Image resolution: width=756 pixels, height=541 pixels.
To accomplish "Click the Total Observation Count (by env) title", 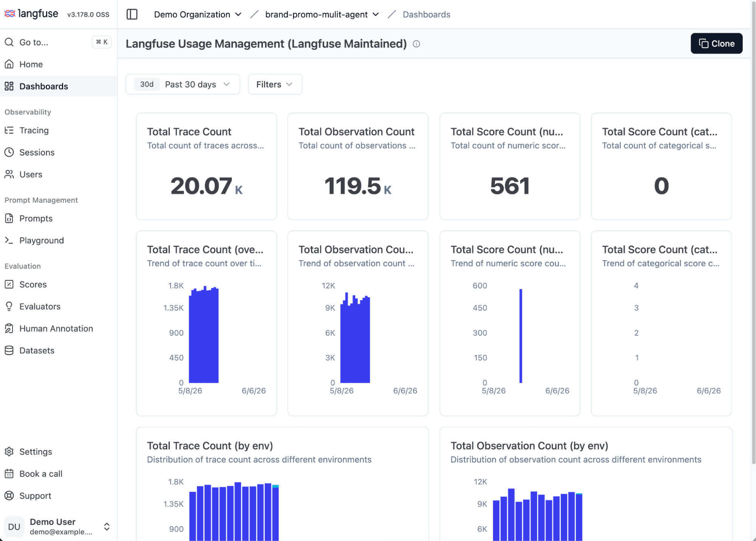I will pos(529,446).
